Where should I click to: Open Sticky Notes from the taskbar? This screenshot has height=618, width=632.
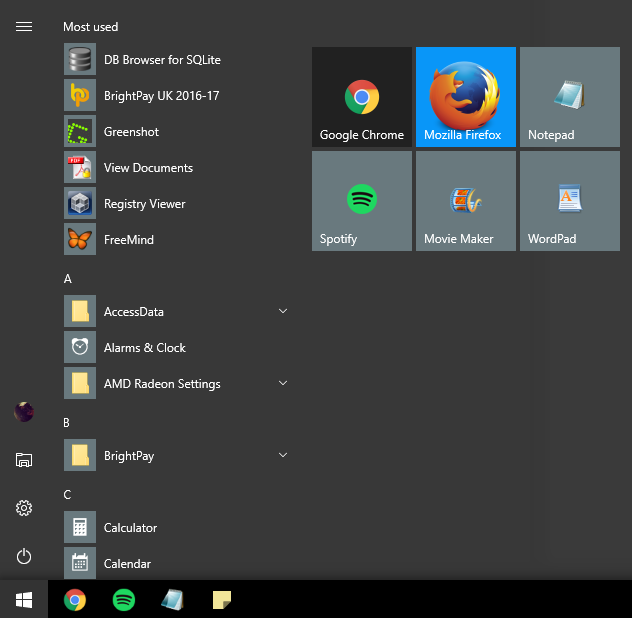tap(222, 600)
